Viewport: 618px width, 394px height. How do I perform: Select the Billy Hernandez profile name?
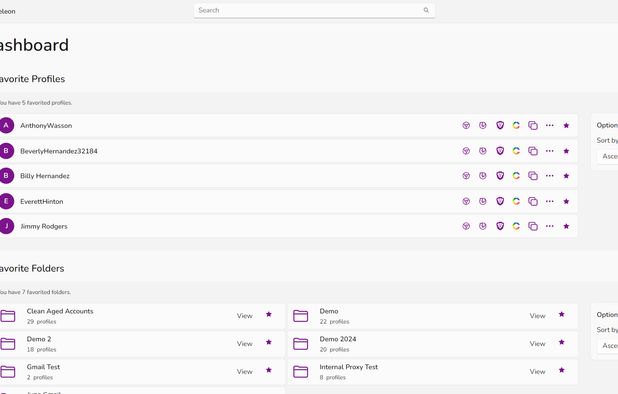click(45, 176)
